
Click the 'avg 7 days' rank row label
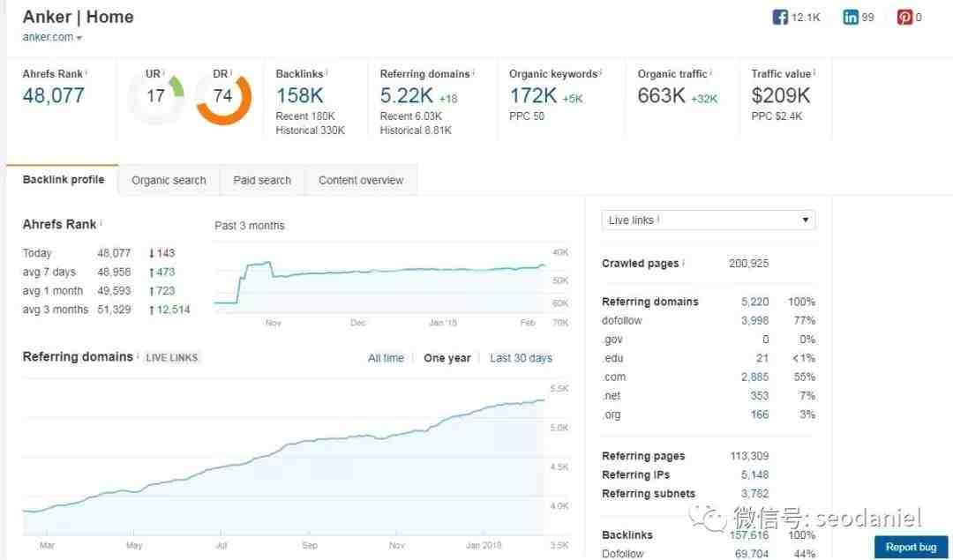click(x=49, y=273)
